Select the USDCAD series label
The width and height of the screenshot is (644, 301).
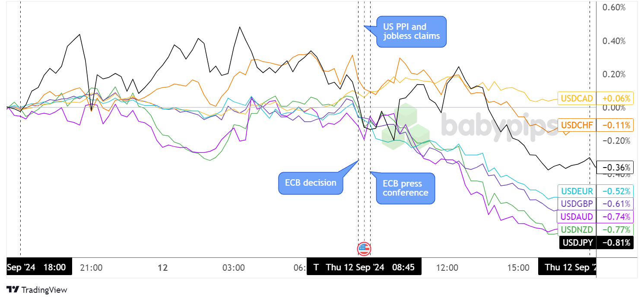click(x=577, y=98)
